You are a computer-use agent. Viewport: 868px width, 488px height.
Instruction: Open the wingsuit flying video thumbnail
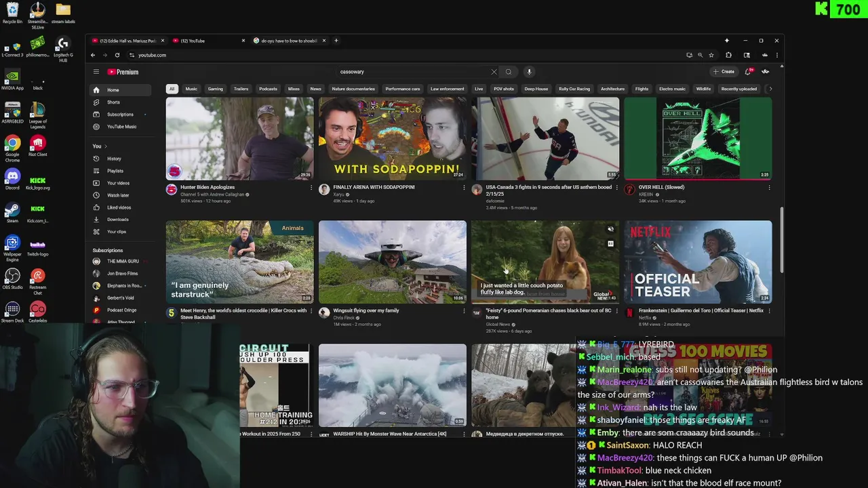[393, 262]
